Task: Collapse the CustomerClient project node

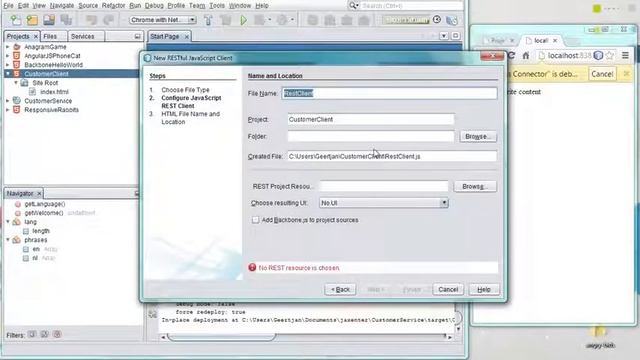Action: [7, 74]
